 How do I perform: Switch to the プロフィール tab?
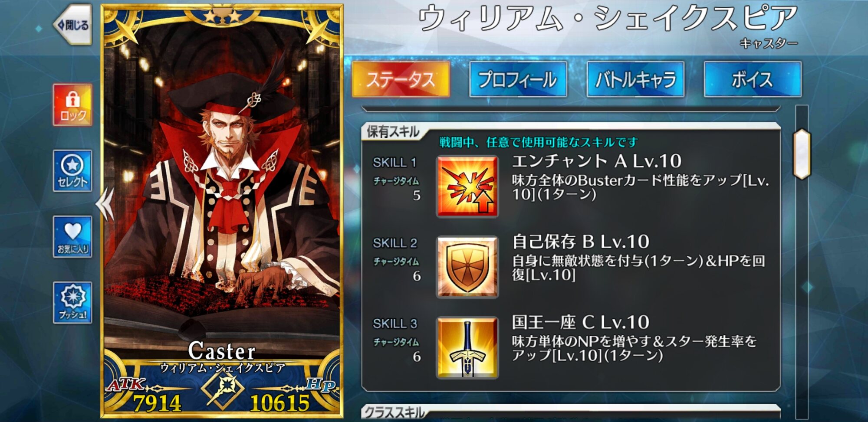pyautogui.click(x=518, y=79)
